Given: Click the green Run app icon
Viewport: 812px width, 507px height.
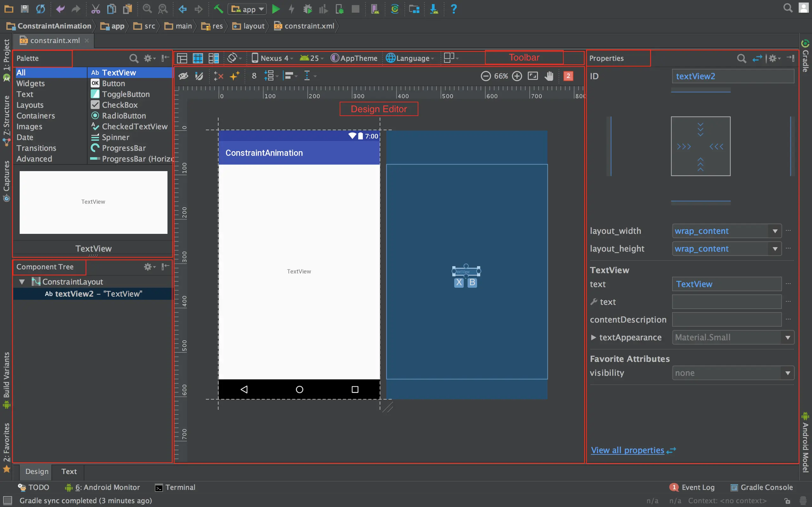Looking at the screenshot, I should (275, 9).
